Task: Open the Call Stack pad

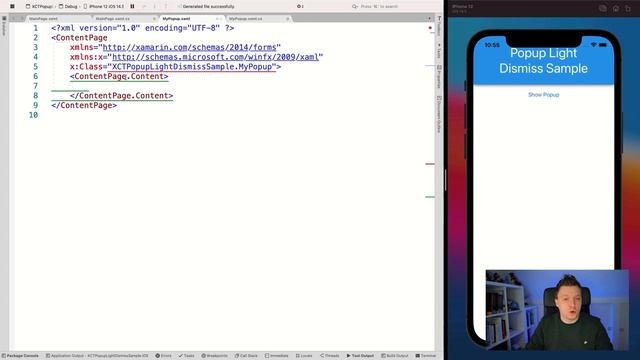Action: tap(246, 356)
